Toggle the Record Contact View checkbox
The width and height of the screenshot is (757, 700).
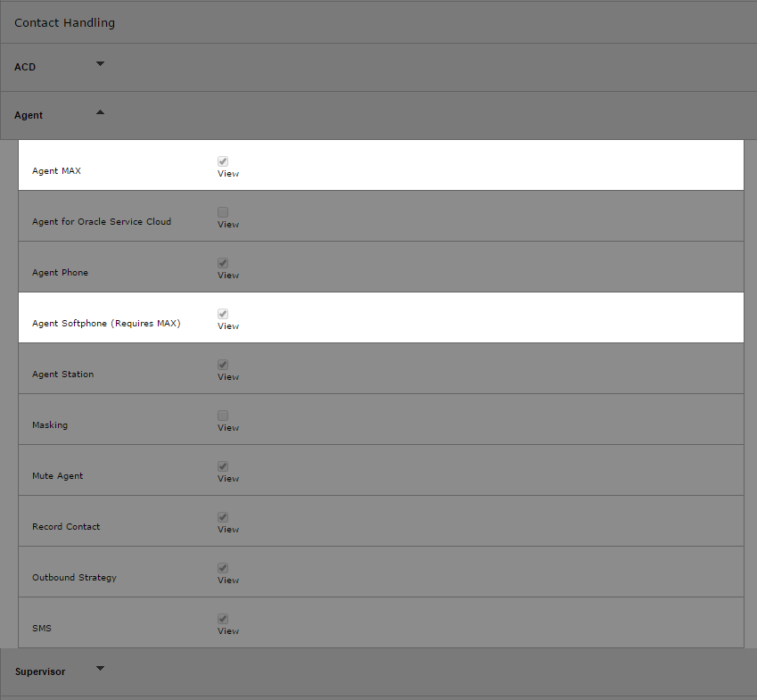[223, 517]
